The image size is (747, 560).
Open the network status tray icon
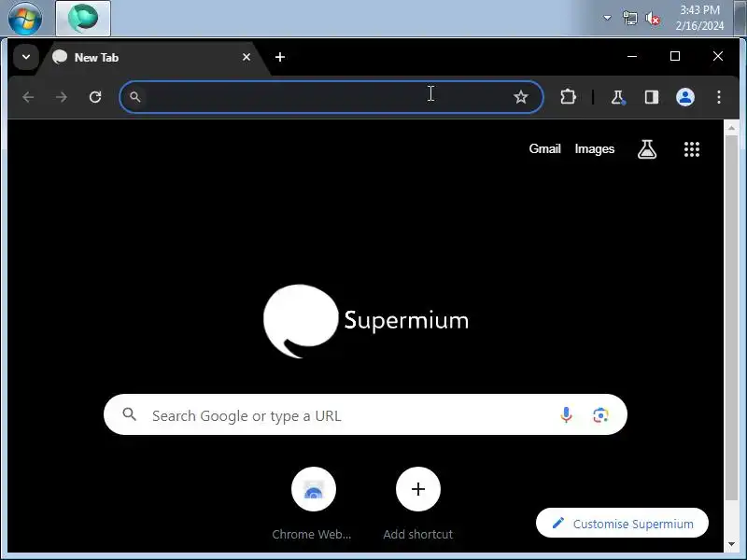629,19
